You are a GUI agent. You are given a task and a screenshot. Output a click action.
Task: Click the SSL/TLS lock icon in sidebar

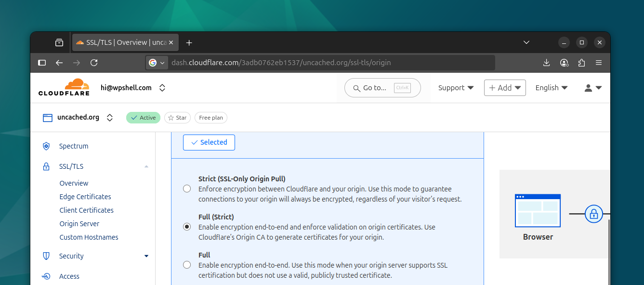[46, 166]
